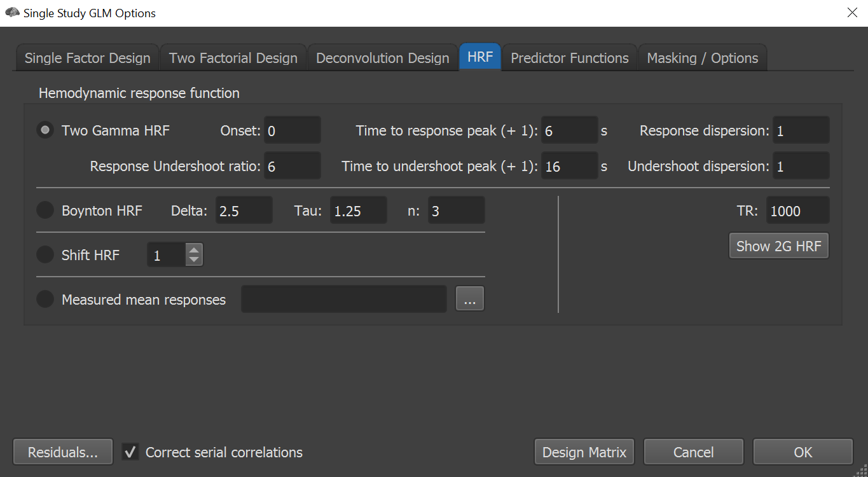Select the Two Gamma HRF radio button
868x477 pixels.
(45, 130)
